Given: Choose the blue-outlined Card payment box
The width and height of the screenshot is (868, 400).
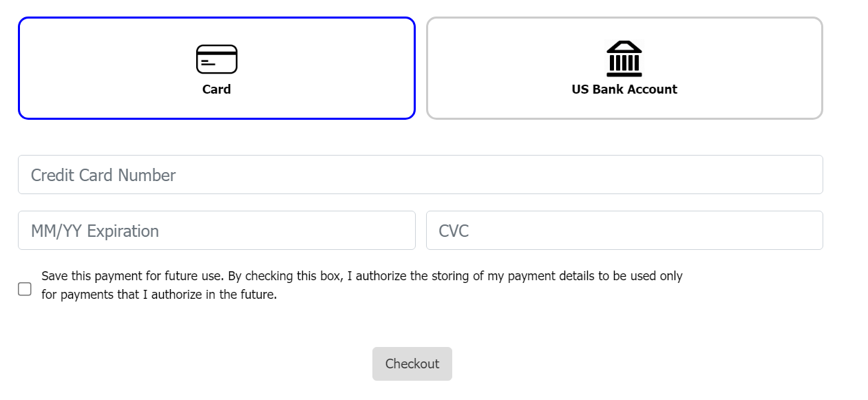Looking at the screenshot, I should (x=217, y=68).
